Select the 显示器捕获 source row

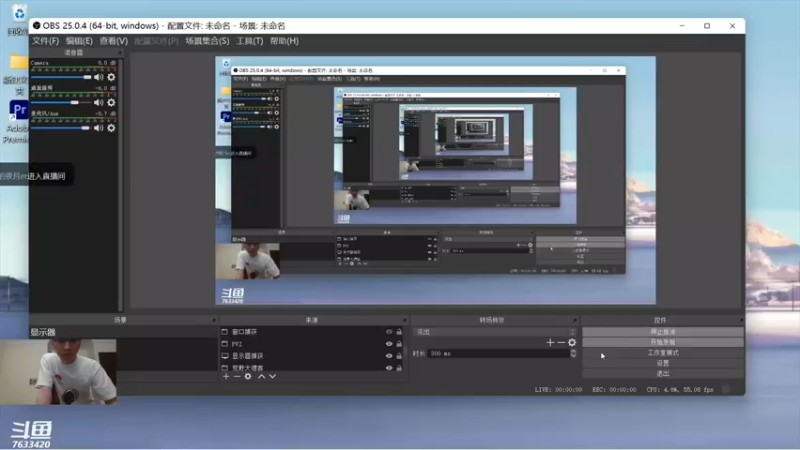pos(312,356)
